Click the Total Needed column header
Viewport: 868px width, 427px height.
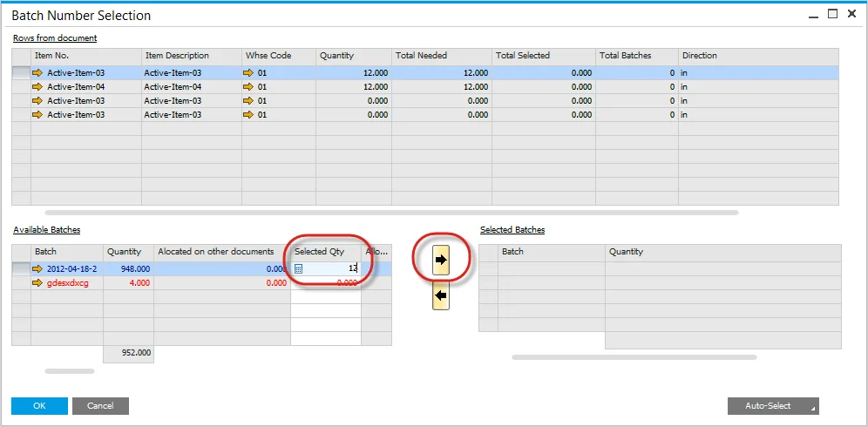(x=441, y=56)
